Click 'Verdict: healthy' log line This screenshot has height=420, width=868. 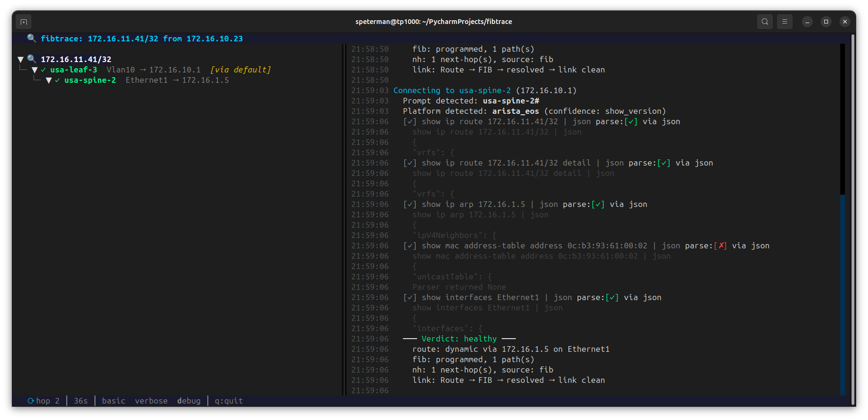tap(459, 339)
